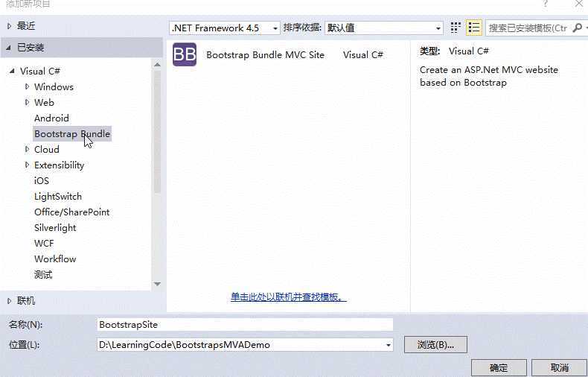Open the help question mark button
The width and height of the screenshot is (588, 377).
click(546, 4)
